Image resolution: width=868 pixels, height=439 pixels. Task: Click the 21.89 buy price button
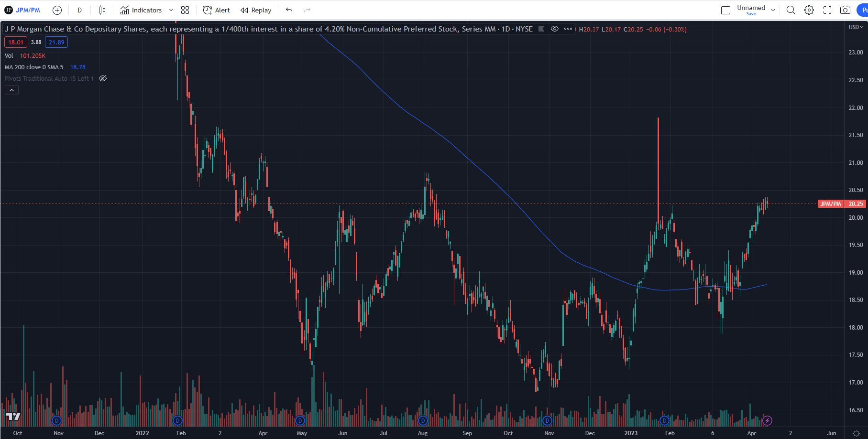56,42
